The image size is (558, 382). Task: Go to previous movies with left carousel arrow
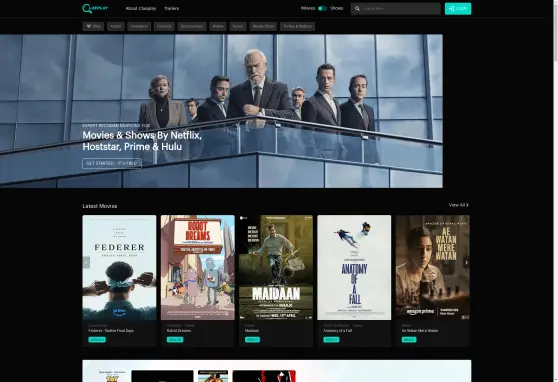[x=86, y=263]
